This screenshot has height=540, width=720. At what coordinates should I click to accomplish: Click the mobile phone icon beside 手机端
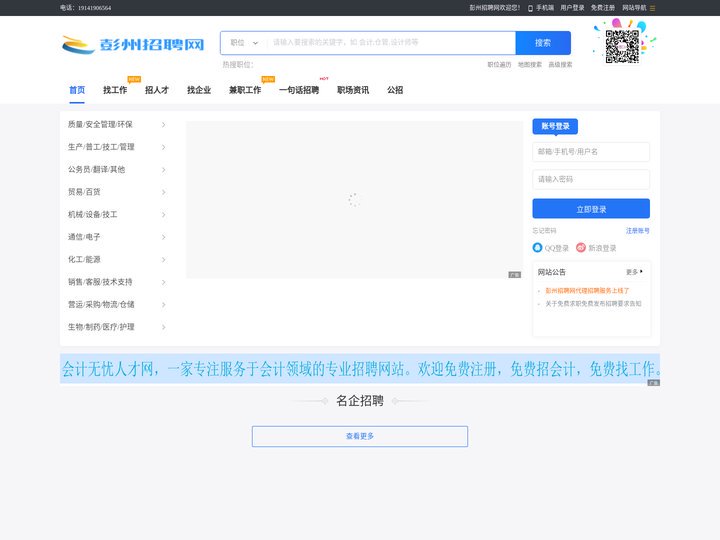coord(530,8)
